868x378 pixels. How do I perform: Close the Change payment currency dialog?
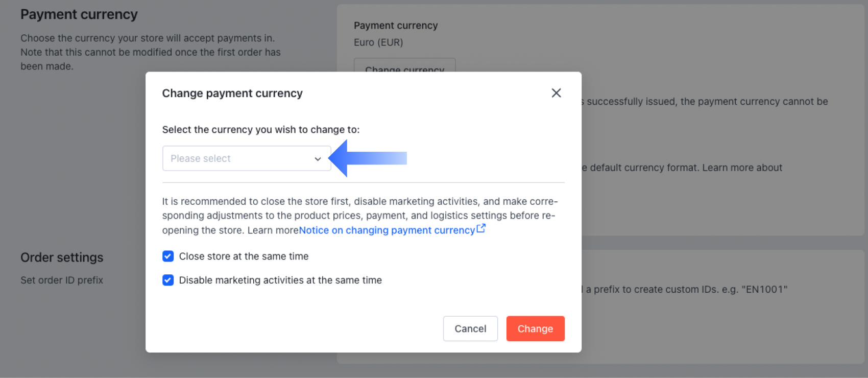(556, 93)
